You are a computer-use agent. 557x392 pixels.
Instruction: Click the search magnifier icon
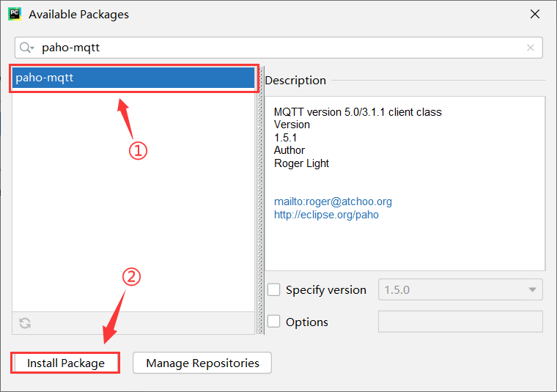(26, 48)
